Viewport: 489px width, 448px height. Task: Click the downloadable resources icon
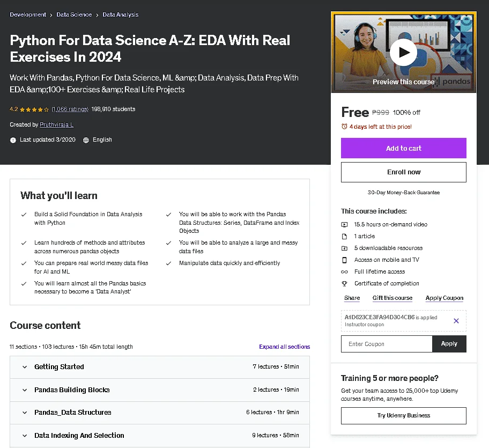point(344,248)
